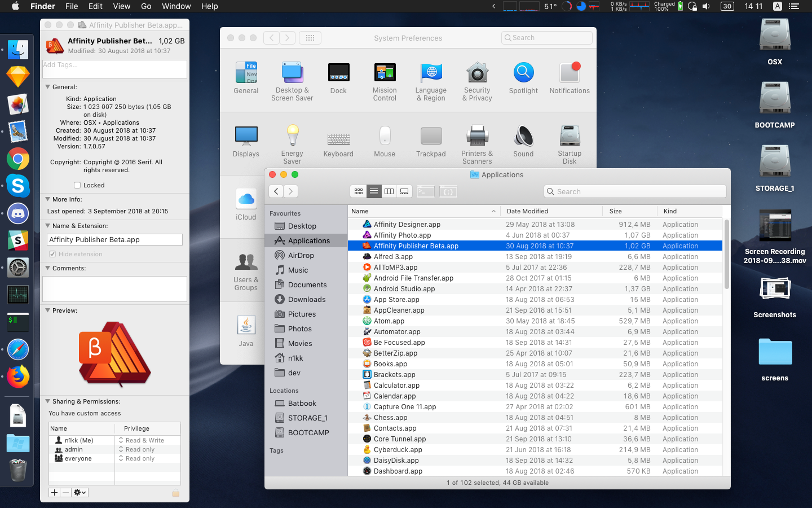The width and height of the screenshot is (812, 508).
Task: Collapse the More Info section
Action: 48,199
